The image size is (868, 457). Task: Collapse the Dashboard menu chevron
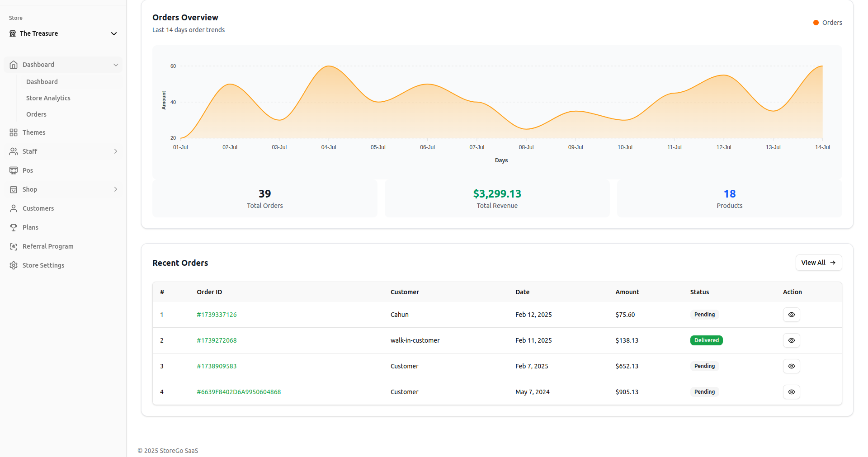(x=116, y=65)
